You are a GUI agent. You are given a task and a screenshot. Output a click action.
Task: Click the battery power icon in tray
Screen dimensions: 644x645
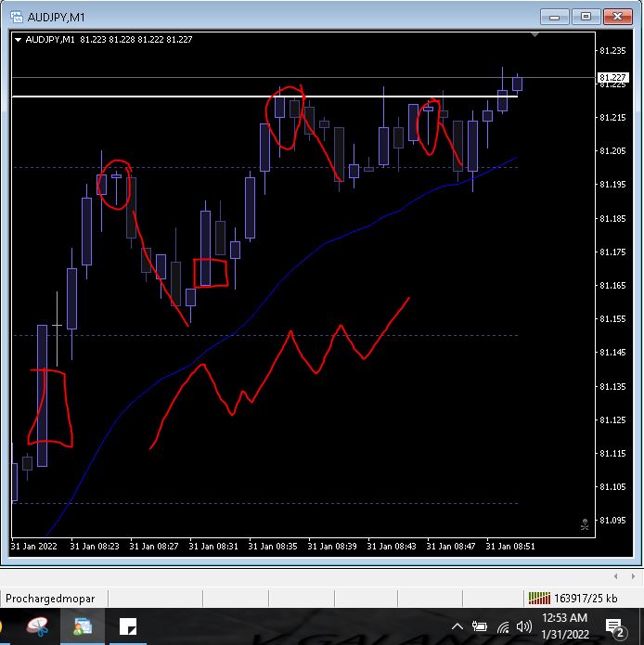[x=480, y=626]
